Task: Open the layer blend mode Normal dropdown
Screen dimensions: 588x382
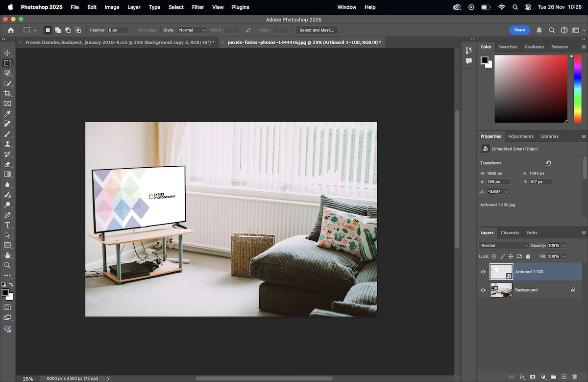Action: pos(504,245)
